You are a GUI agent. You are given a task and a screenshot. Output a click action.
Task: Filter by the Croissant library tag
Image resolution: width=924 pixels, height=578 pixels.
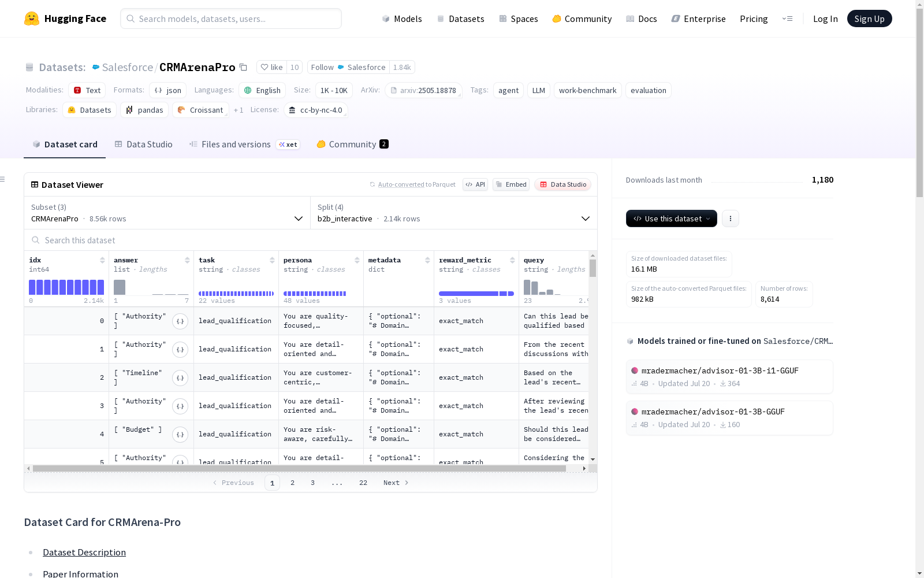click(x=200, y=110)
